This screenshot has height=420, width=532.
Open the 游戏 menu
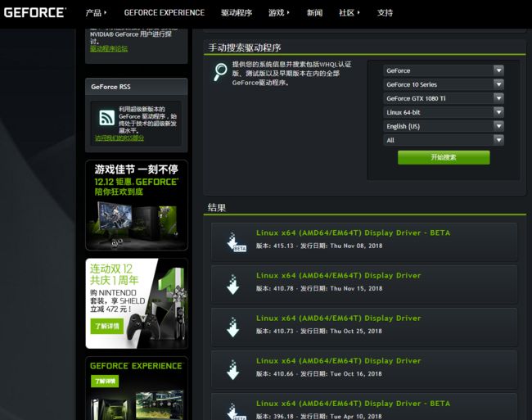279,13
